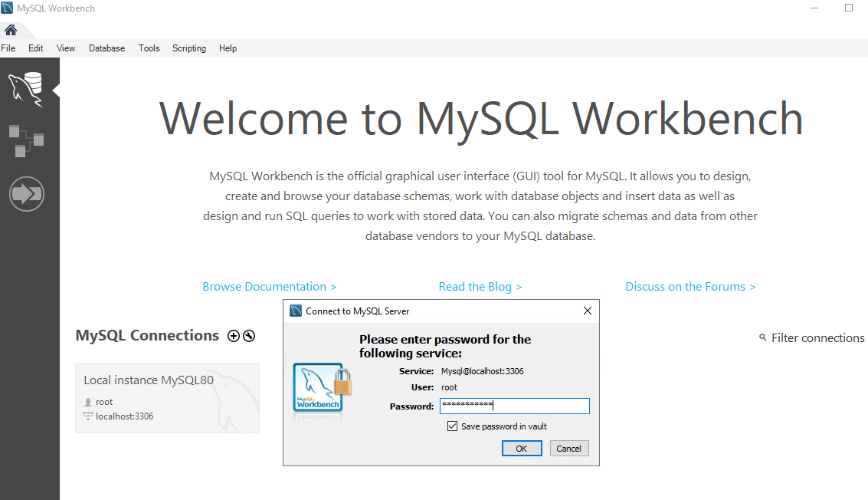868x500 pixels.
Task: Open the Scripting menu
Action: point(188,48)
